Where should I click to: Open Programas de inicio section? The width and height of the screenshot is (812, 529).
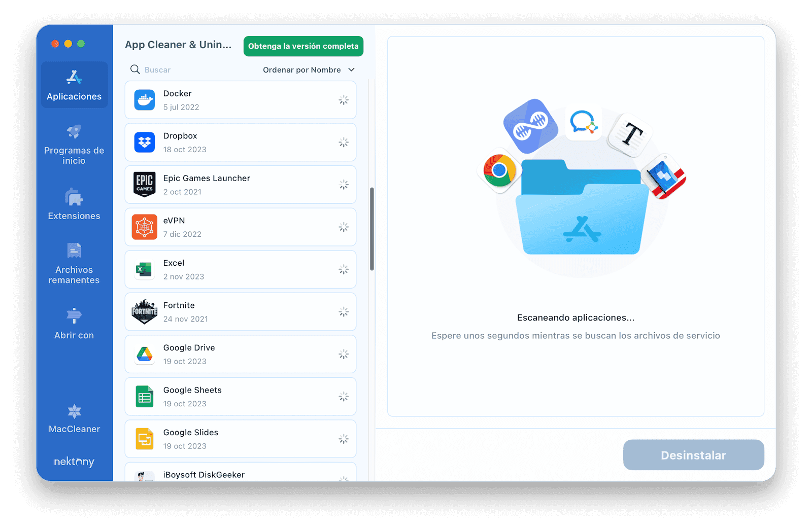pos(74,145)
